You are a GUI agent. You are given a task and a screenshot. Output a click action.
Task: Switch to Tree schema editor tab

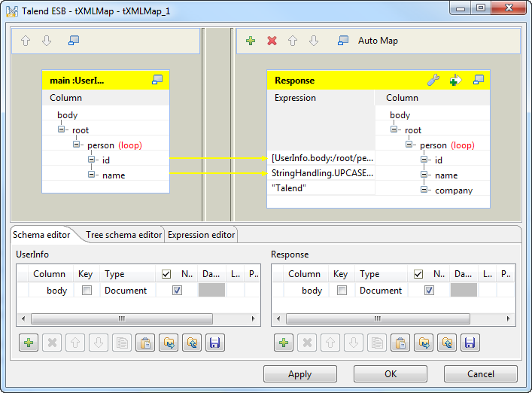point(123,235)
